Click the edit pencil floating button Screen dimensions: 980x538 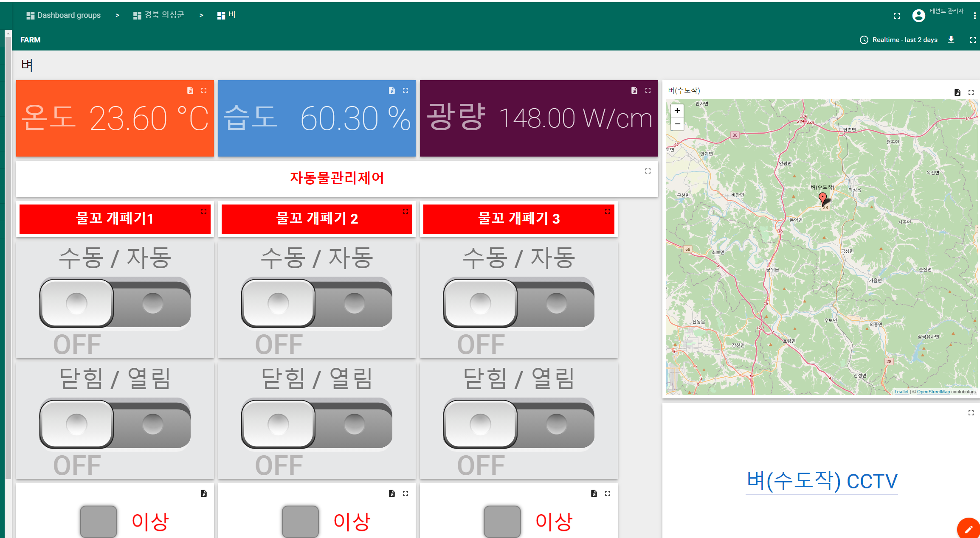tap(969, 529)
